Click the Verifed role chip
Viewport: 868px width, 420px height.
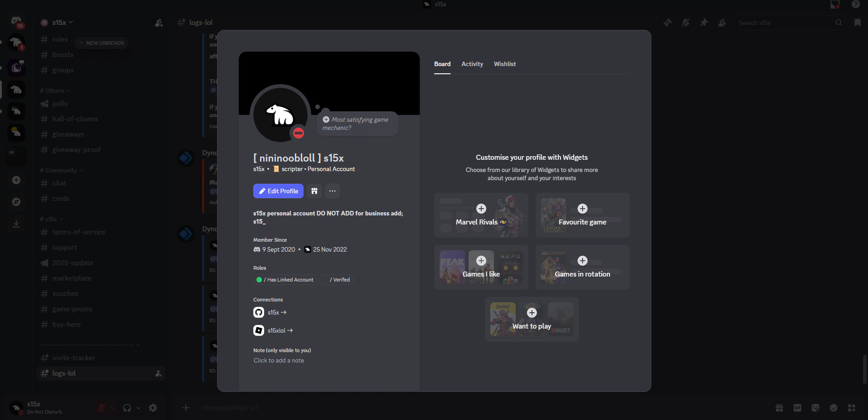click(337, 280)
